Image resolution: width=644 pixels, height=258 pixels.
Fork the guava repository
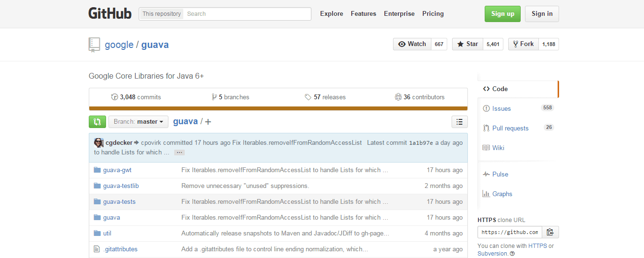tap(524, 44)
